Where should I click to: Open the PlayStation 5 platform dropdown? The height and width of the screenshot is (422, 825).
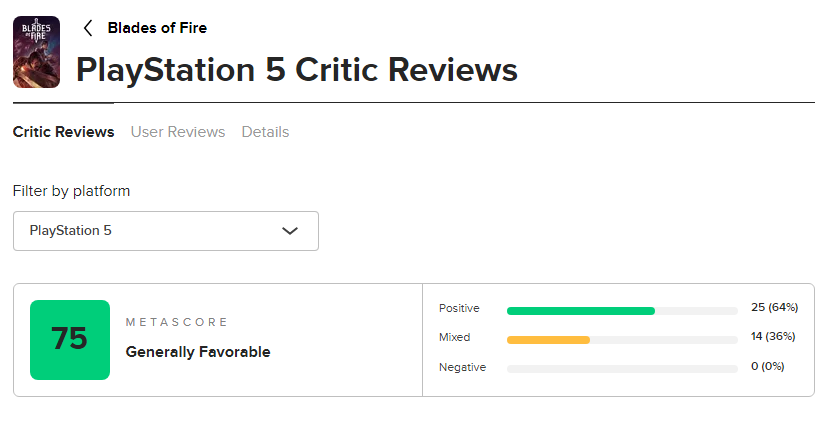click(165, 230)
